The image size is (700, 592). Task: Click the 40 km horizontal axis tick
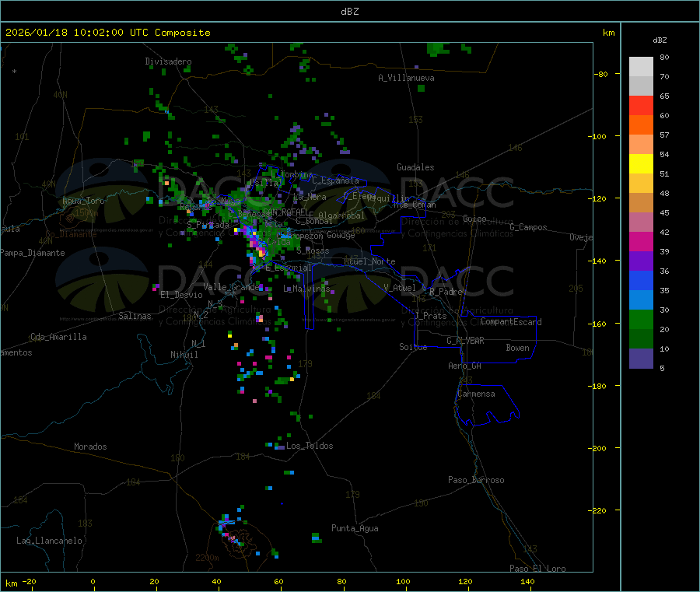point(216,582)
